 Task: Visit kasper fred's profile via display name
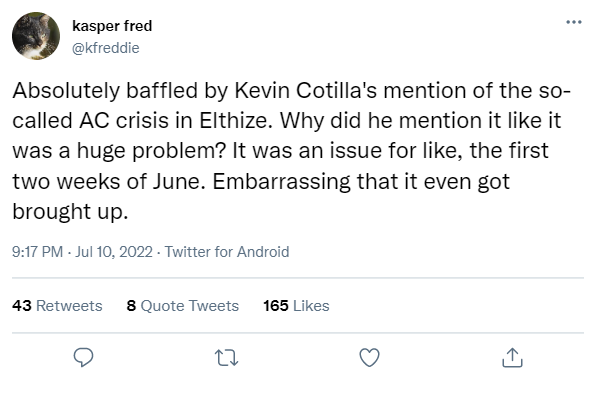(112, 26)
